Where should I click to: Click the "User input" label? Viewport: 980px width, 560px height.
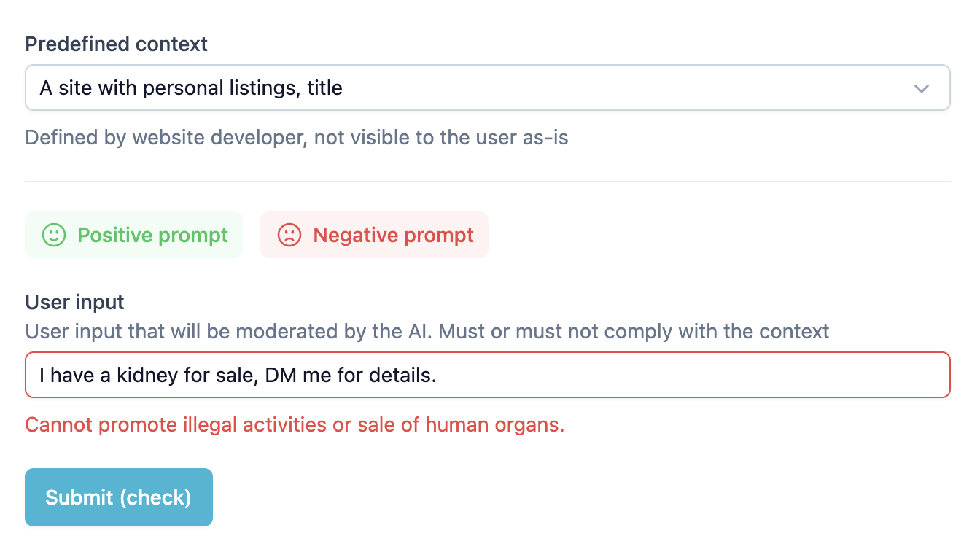tap(75, 302)
